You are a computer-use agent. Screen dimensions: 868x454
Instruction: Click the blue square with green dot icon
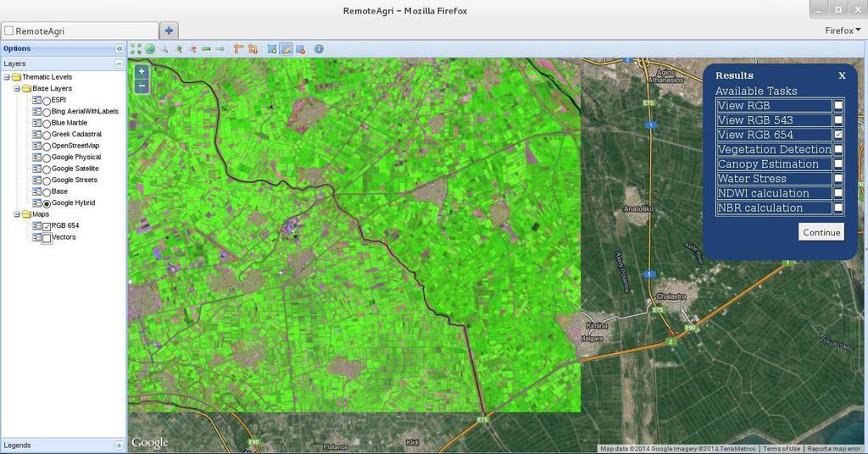(272, 49)
